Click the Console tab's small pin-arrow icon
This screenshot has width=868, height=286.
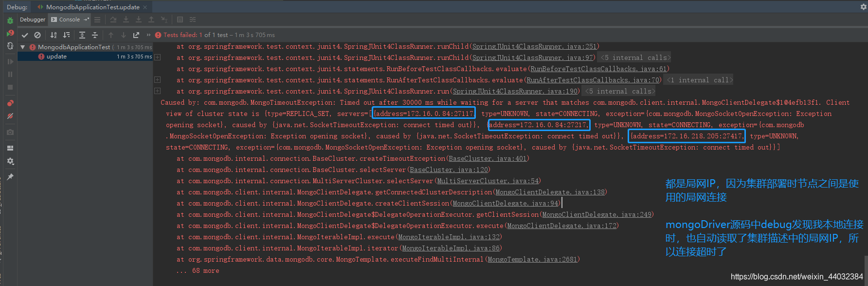[x=87, y=19]
